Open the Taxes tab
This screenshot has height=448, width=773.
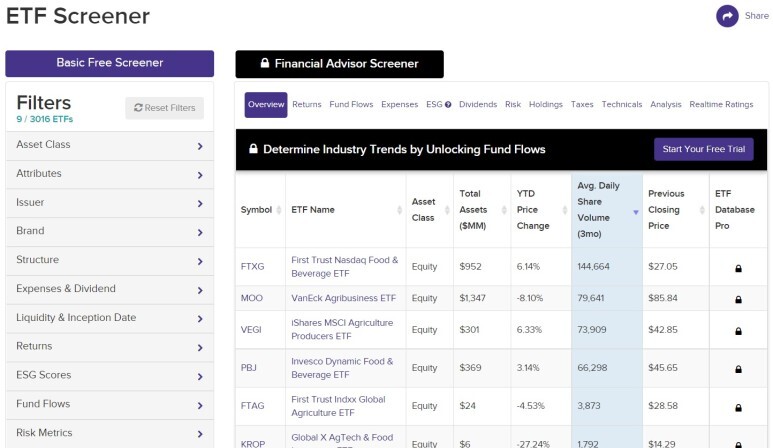pos(582,104)
